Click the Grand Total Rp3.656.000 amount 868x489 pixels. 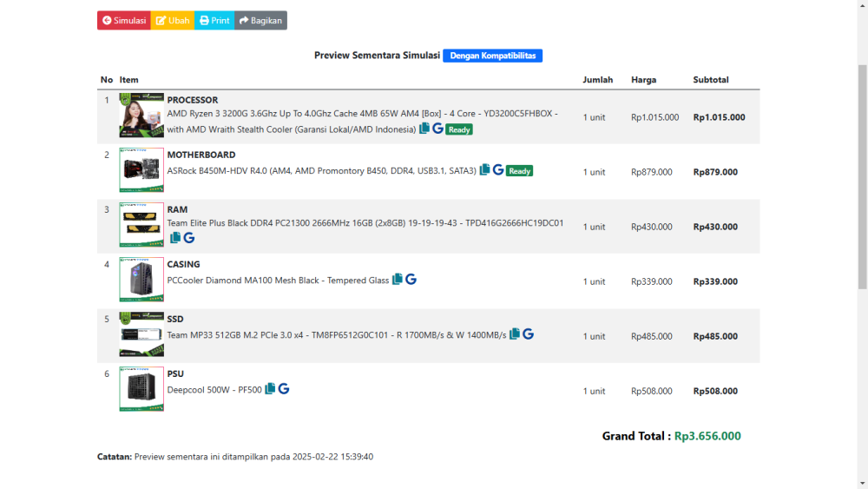(707, 436)
